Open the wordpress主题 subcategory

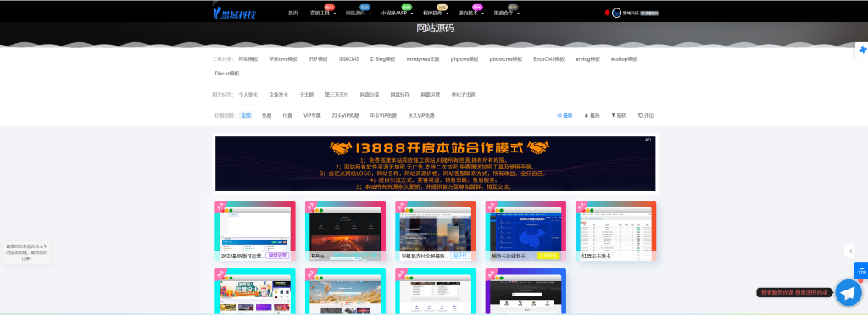(422, 58)
